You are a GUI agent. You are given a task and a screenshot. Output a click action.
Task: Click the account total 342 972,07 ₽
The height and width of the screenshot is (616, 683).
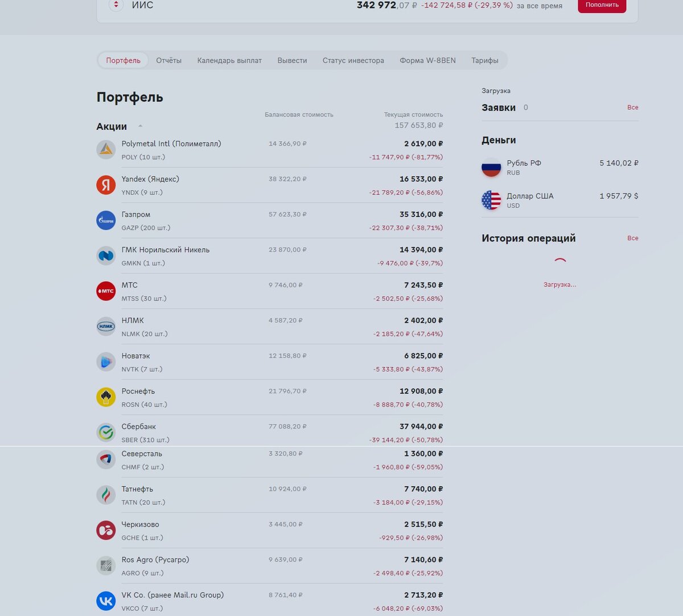pyautogui.click(x=386, y=5)
